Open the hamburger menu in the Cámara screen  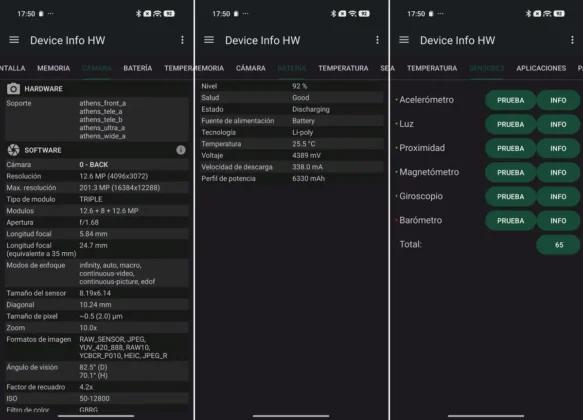coord(14,40)
